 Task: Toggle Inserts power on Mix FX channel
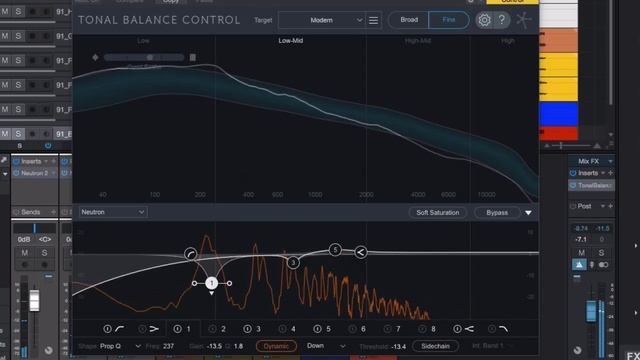click(x=573, y=173)
